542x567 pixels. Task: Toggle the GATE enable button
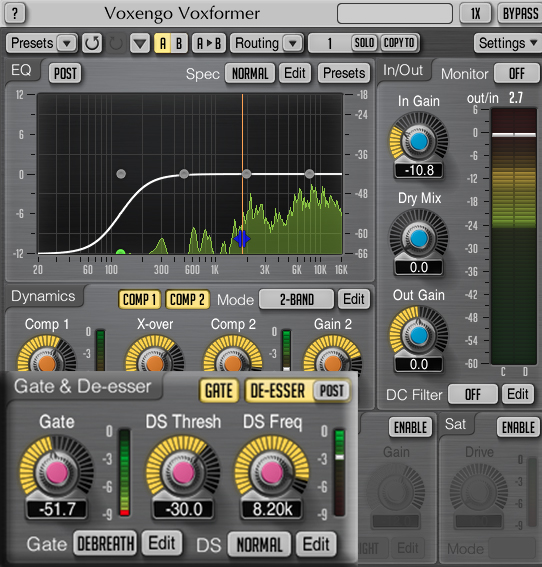click(219, 391)
